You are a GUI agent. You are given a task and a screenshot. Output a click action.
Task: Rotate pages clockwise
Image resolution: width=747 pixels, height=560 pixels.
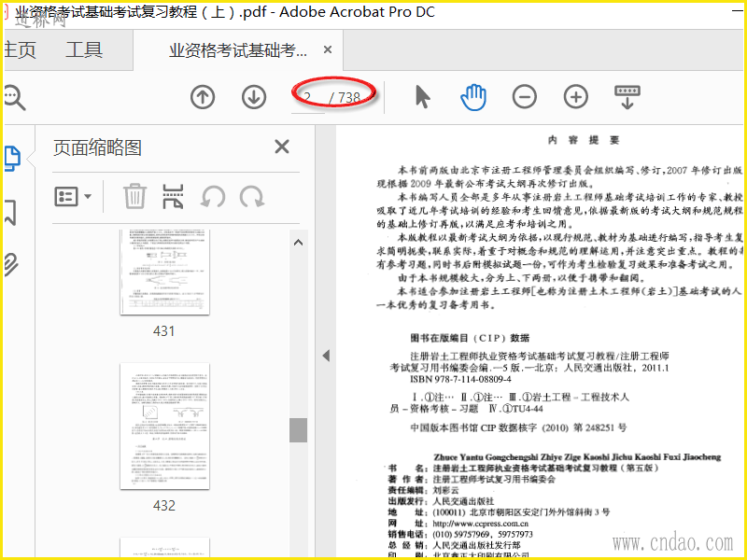252,196
